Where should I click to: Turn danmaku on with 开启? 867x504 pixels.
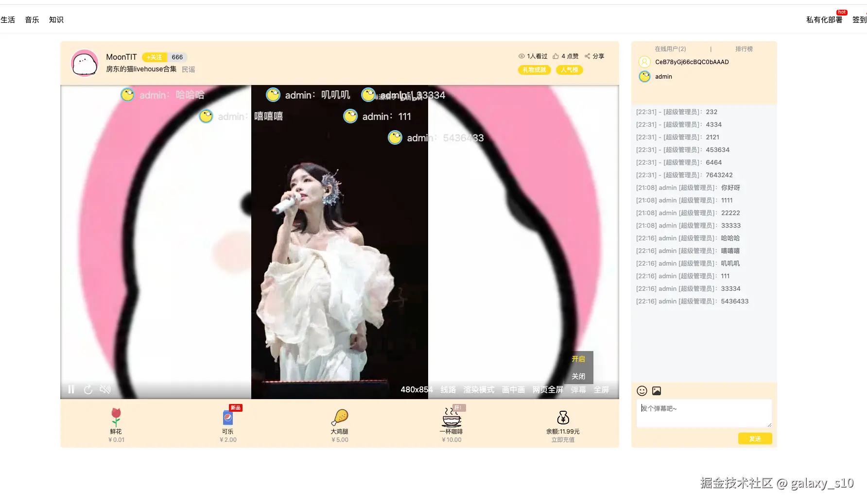click(578, 359)
